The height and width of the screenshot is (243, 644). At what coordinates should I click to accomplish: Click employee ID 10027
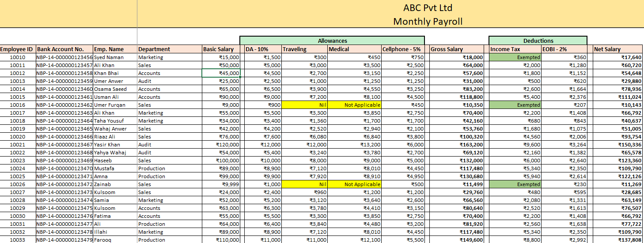tap(18, 192)
